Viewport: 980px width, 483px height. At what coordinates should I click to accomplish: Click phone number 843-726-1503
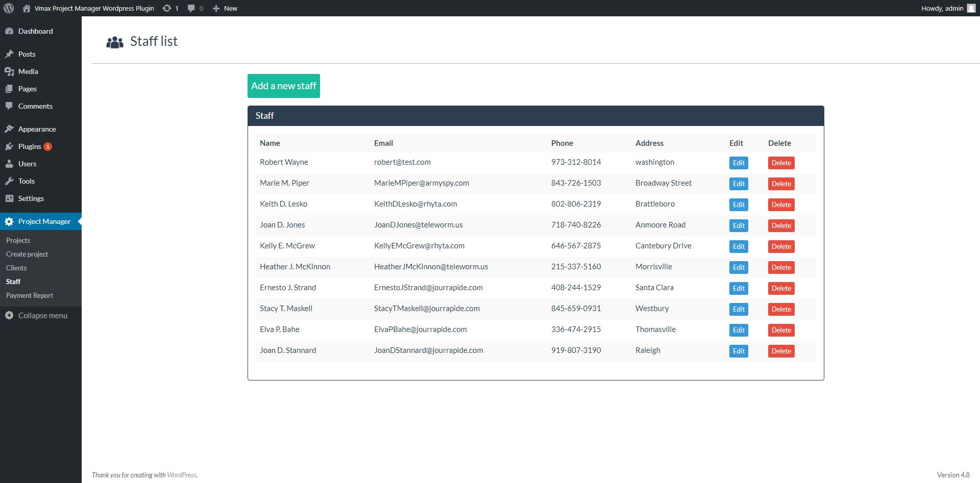[576, 183]
